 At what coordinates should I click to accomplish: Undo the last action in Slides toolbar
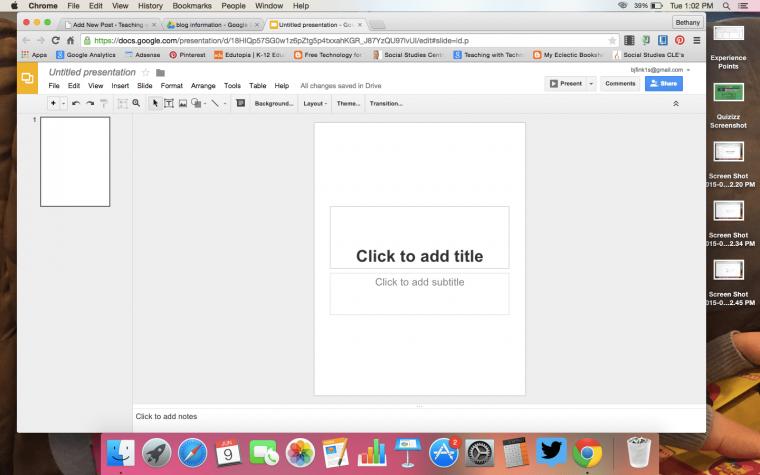[x=76, y=103]
